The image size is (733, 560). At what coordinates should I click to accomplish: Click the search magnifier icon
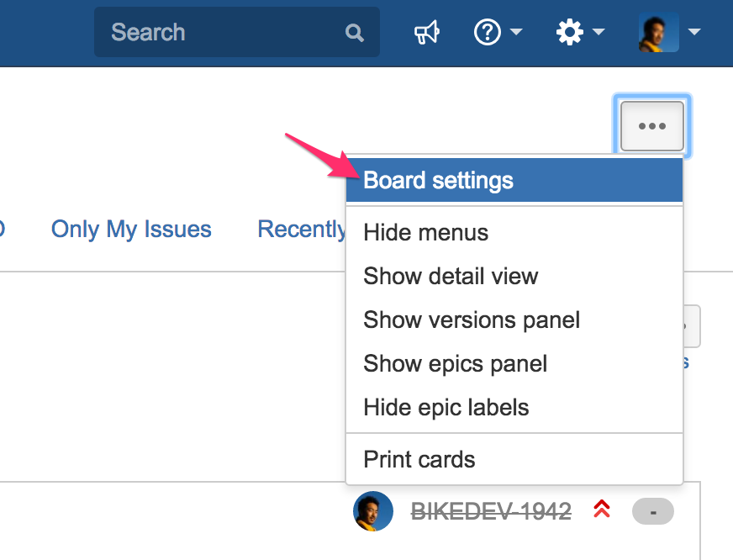click(x=355, y=33)
